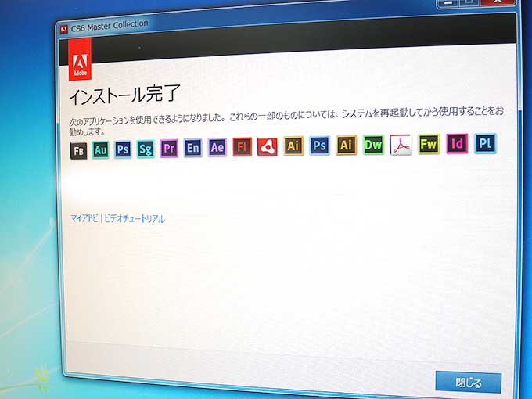Click the Ps icon next to Au
This screenshot has height=399, width=532.
(x=123, y=149)
